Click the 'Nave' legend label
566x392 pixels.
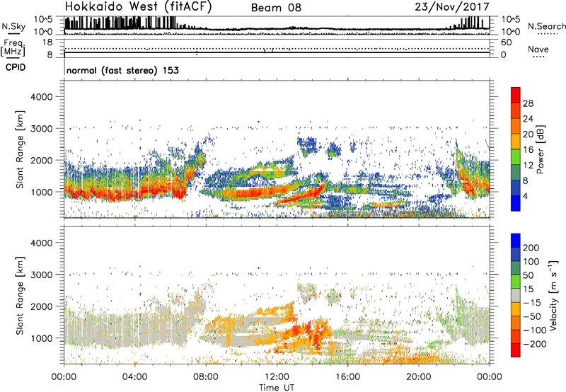[x=538, y=49]
